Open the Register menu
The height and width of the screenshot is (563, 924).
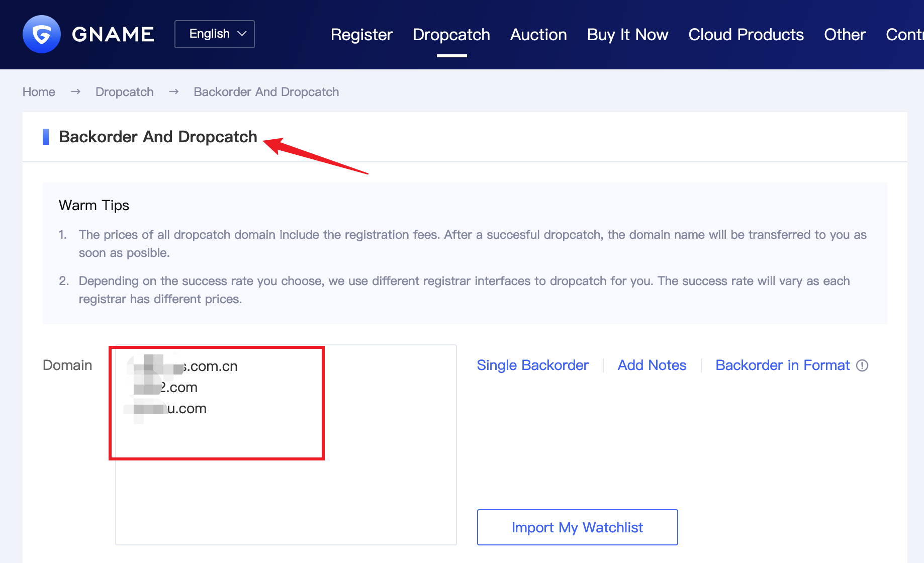(361, 35)
